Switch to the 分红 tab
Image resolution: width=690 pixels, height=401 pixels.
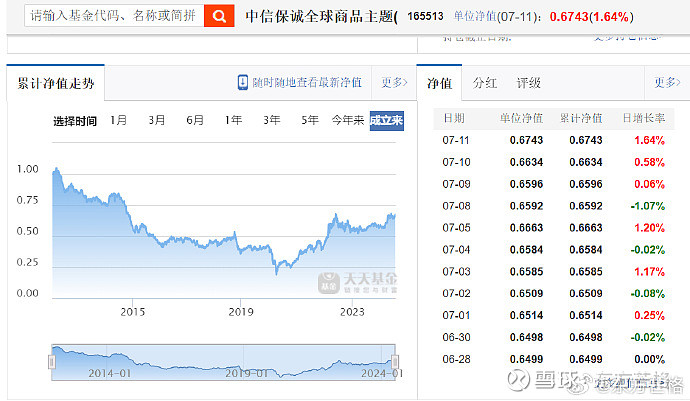[x=484, y=83]
